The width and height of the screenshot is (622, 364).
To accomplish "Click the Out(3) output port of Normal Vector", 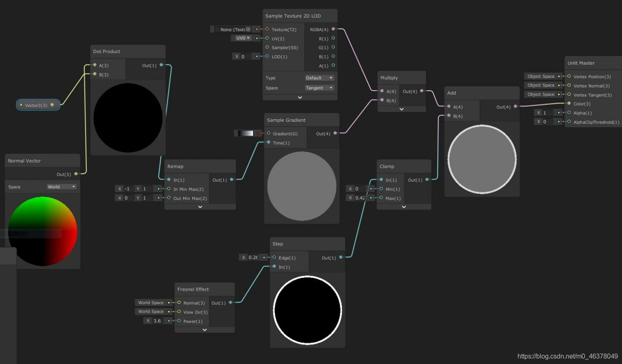I will pyautogui.click(x=77, y=174).
